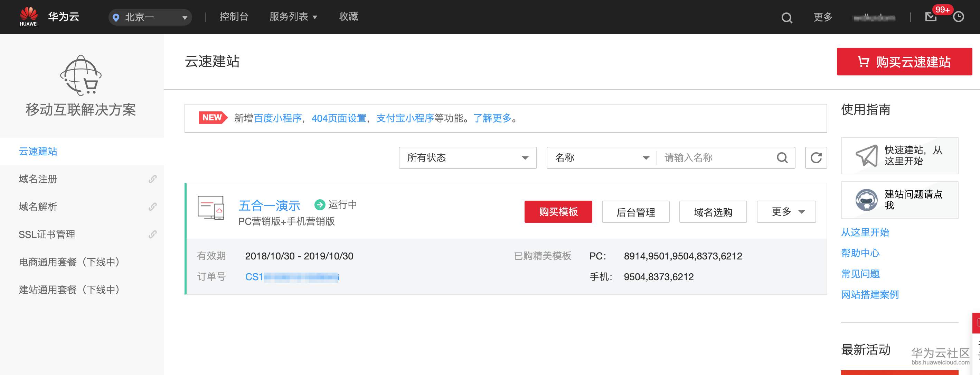The height and width of the screenshot is (375, 980).
Task: Click the refresh list icon
Action: 816,158
